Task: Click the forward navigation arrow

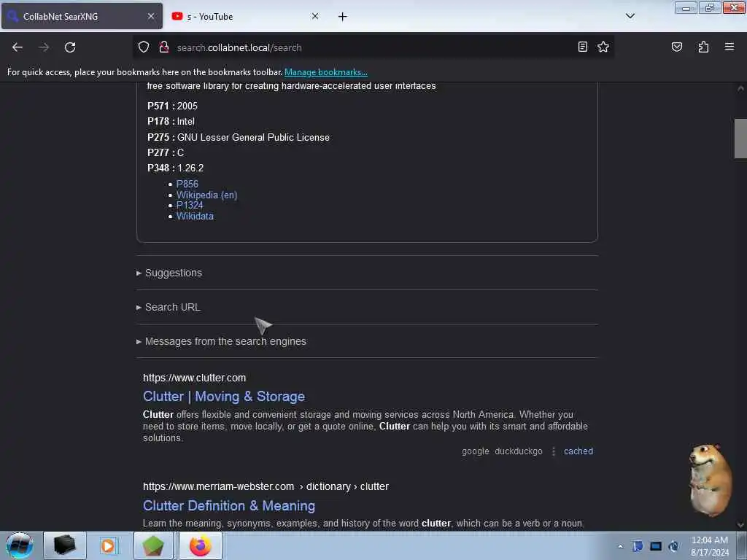Action: click(44, 47)
